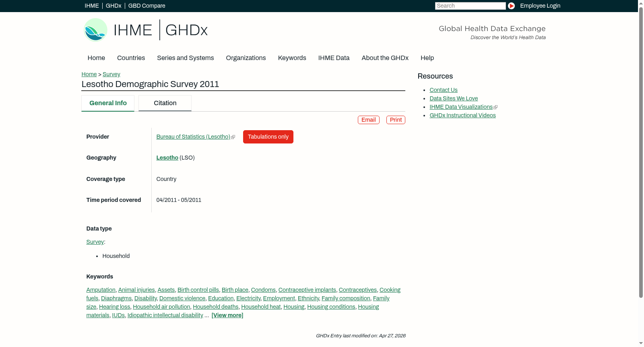Open Household heat keyword

[261, 307]
